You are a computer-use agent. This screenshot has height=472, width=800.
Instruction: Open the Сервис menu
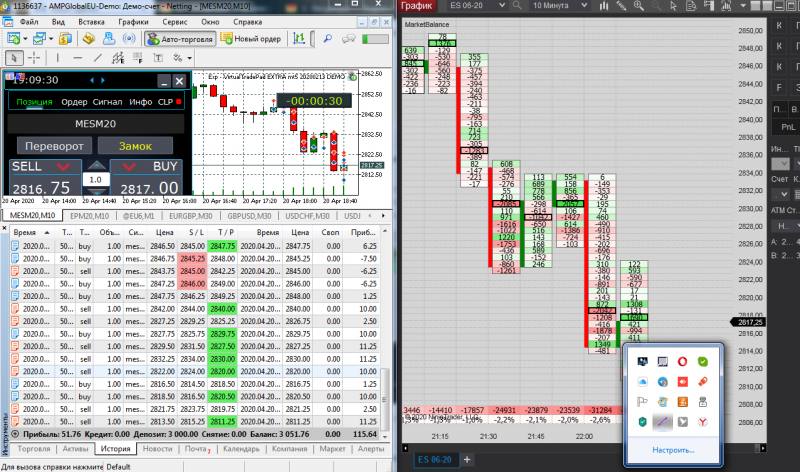pos(174,22)
